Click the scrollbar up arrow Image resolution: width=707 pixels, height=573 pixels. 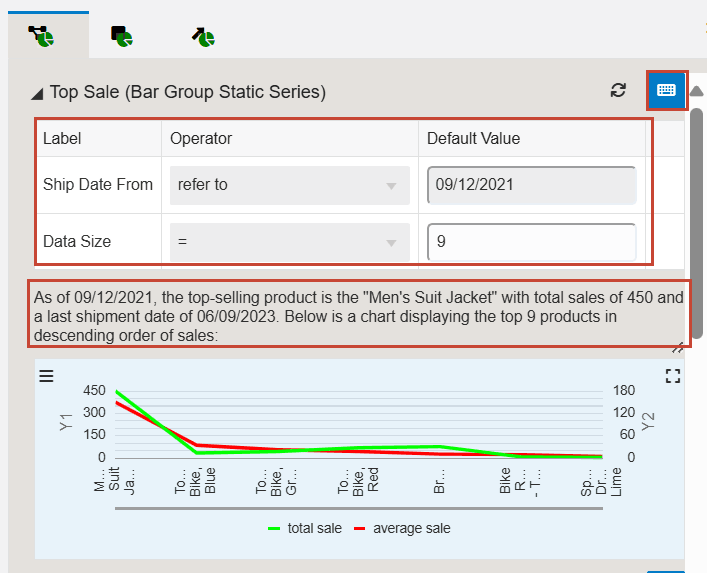tap(697, 91)
